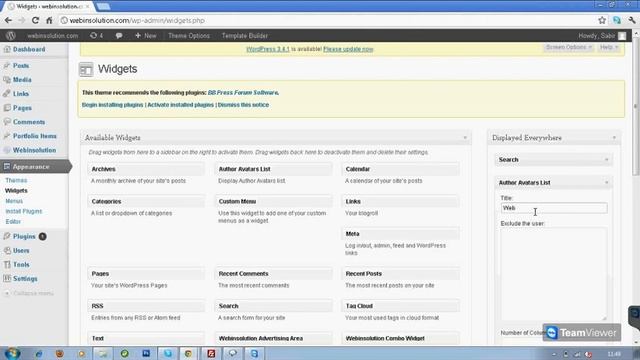Screen dimensions: 640x360
Task: Open webinsolution.com site name in admin bar
Action: click(x=52, y=36)
